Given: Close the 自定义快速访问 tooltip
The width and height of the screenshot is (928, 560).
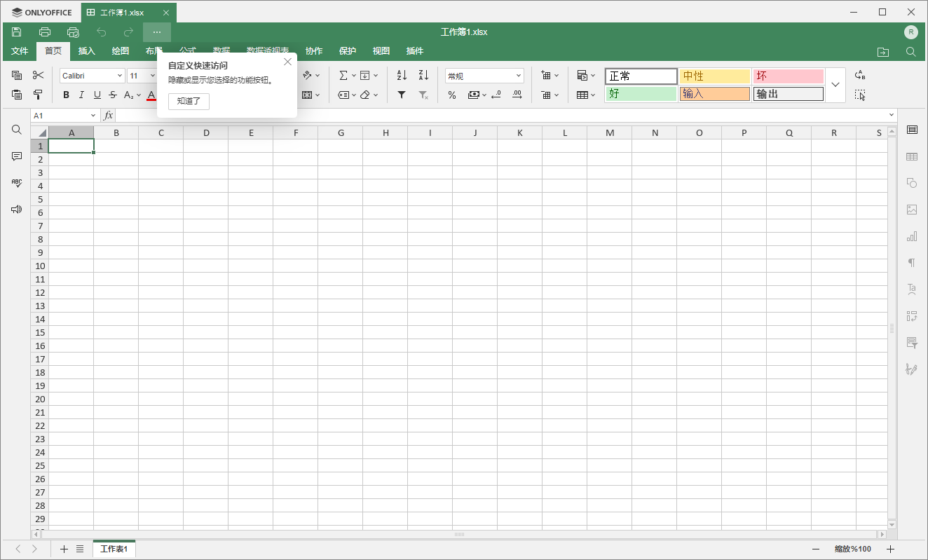Looking at the screenshot, I should point(287,62).
